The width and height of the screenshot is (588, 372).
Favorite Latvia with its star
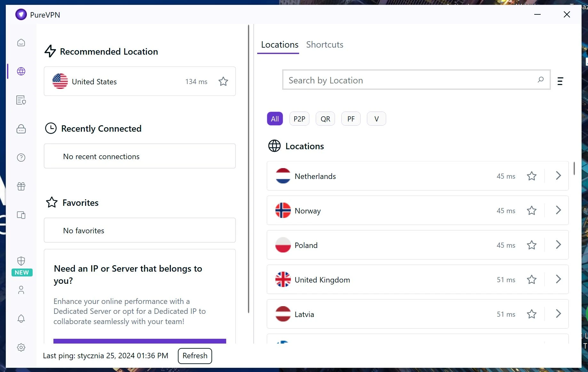coord(532,314)
